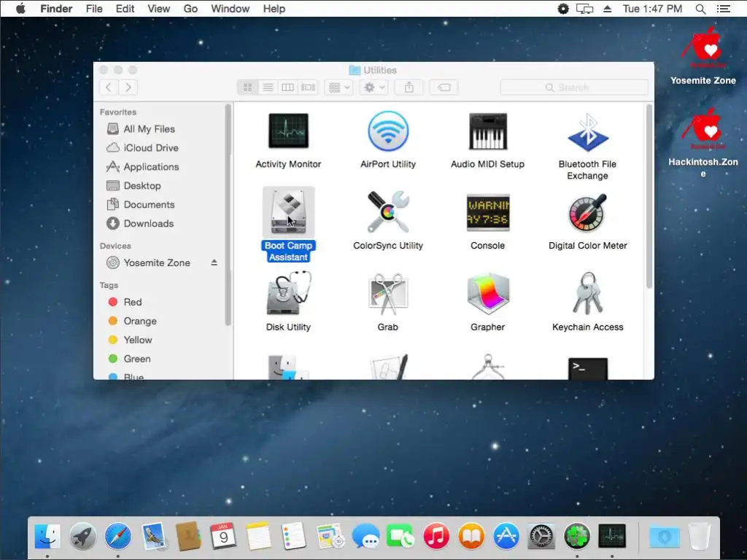Click the Finder search field

(574, 87)
